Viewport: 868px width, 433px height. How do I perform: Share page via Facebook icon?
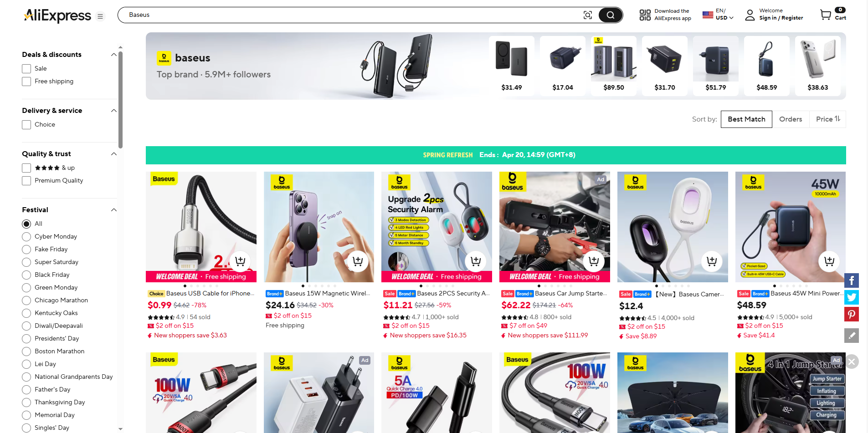click(852, 280)
